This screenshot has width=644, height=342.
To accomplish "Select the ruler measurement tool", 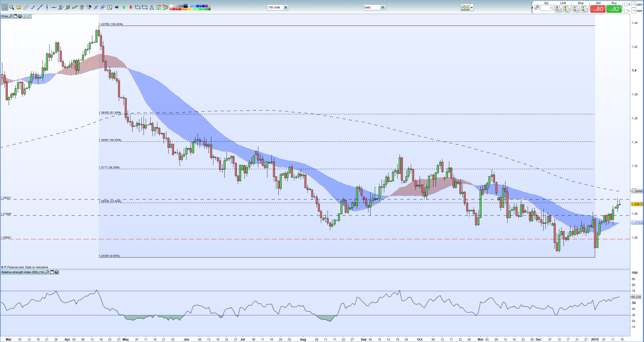I will [x=26, y=7].
